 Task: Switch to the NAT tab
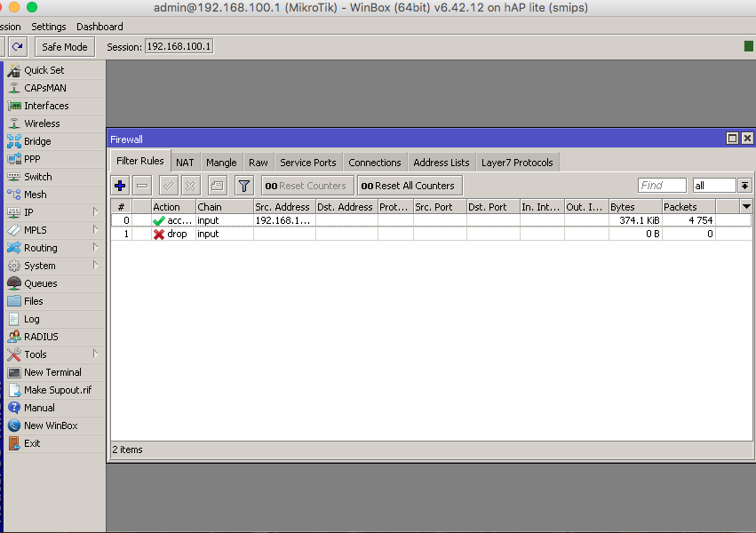coord(185,163)
